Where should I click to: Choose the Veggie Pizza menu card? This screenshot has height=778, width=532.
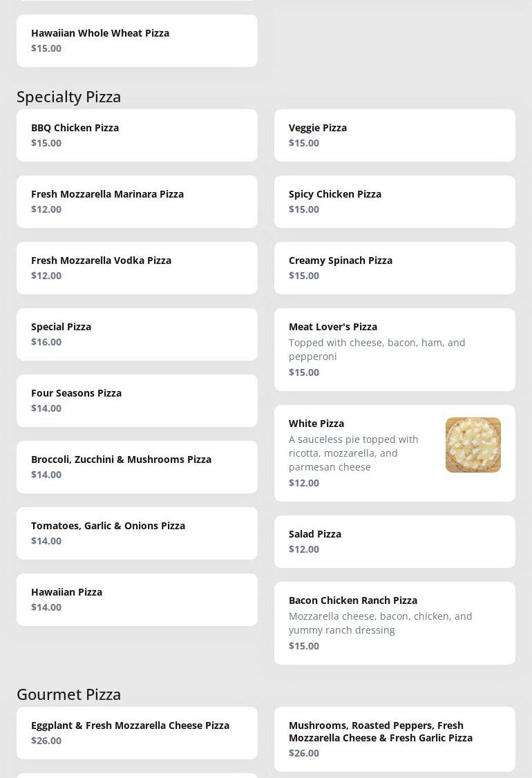click(x=395, y=135)
